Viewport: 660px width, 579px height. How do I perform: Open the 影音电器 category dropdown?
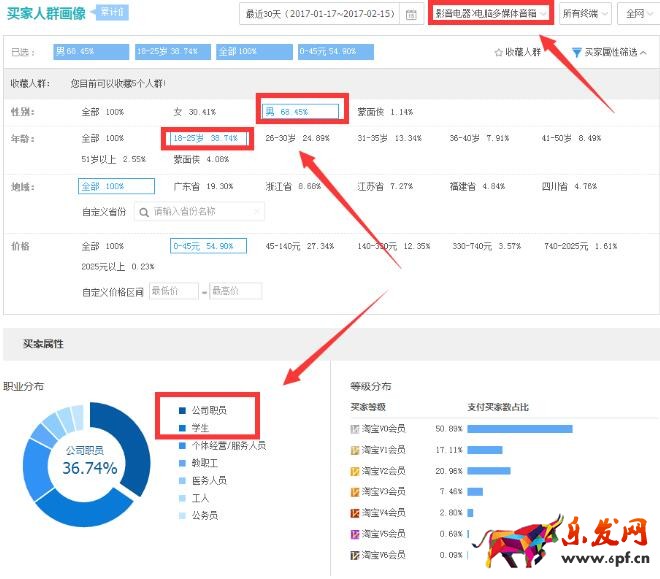point(491,14)
